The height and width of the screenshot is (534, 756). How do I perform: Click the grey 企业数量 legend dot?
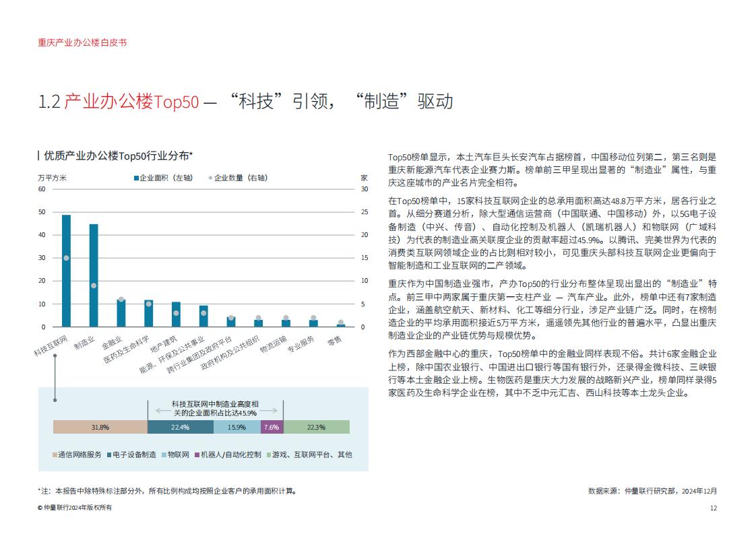point(210,178)
